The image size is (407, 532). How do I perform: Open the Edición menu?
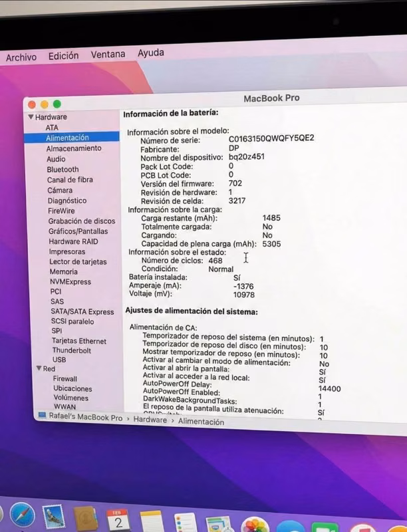coord(63,56)
